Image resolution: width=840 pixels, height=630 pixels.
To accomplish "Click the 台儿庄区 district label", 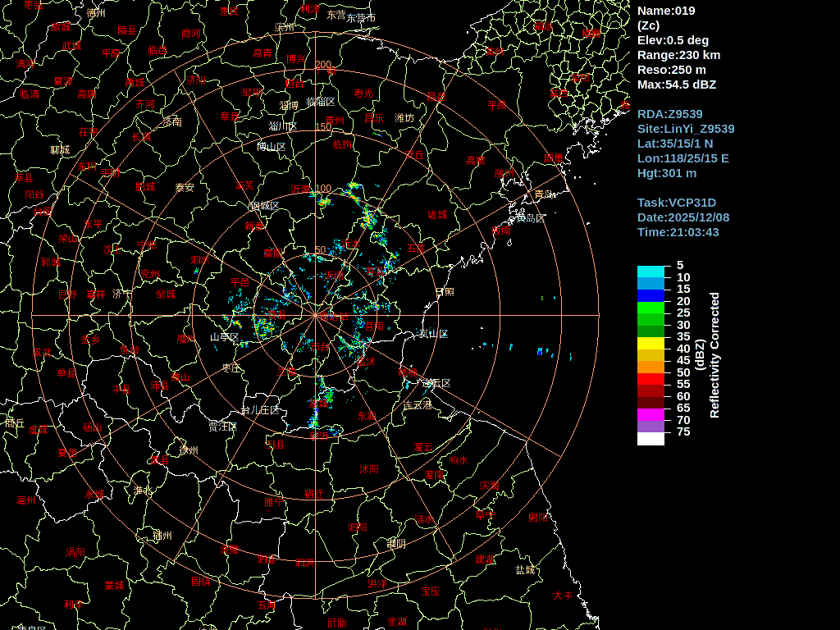I will (260, 410).
